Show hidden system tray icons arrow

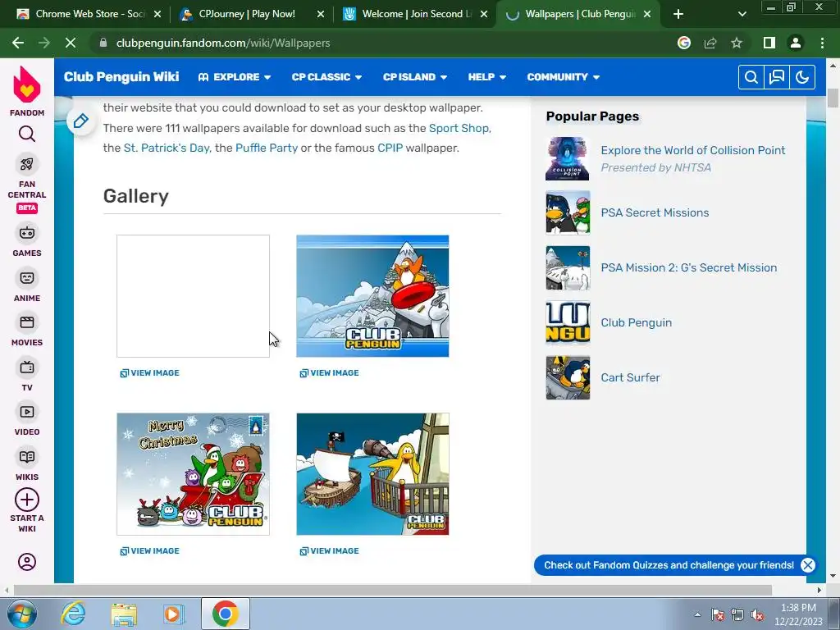pos(697,614)
